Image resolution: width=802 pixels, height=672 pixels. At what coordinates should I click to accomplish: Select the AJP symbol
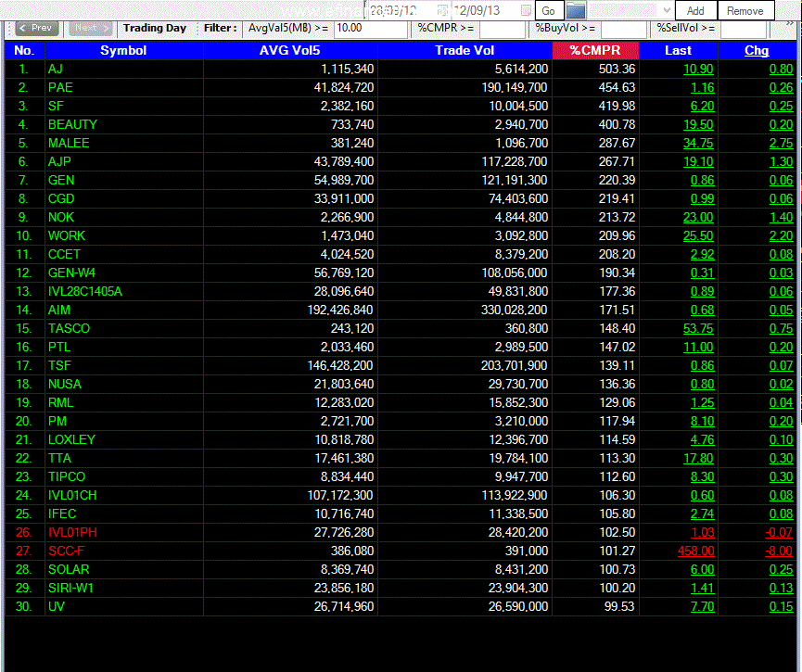(59, 161)
